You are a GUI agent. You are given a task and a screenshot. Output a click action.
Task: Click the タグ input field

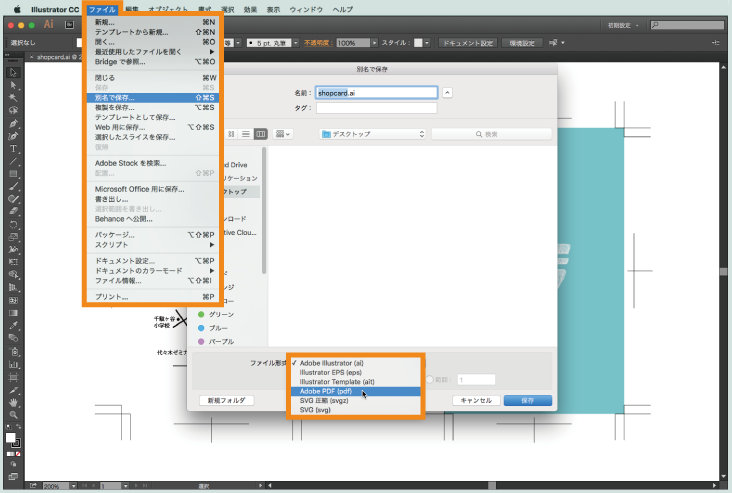377,108
